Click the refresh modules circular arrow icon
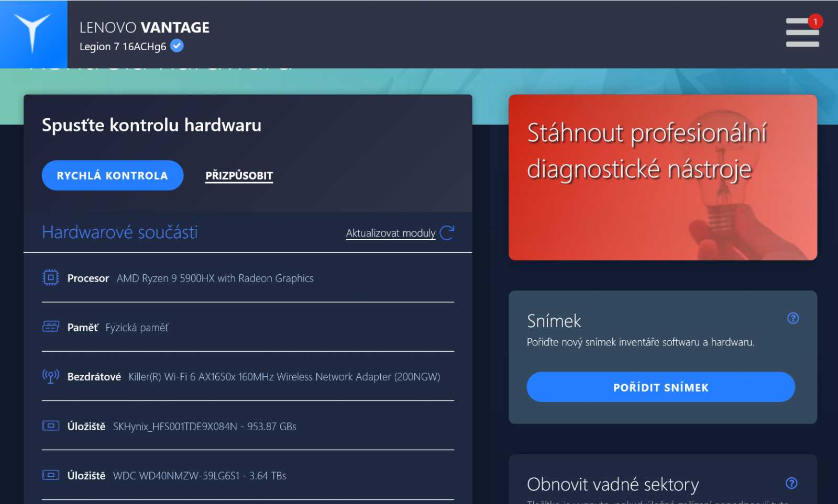The height and width of the screenshot is (504, 838). click(x=447, y=233)
